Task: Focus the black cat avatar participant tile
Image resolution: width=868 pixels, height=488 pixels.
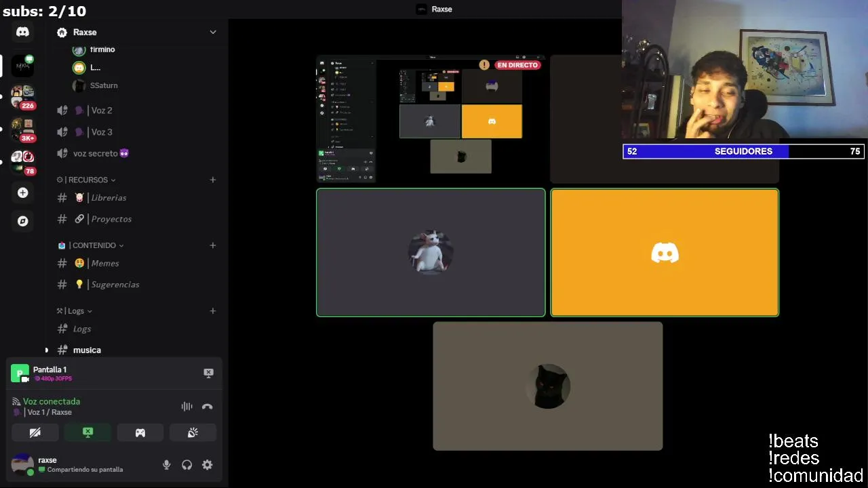Action: [x=548, y=386]
